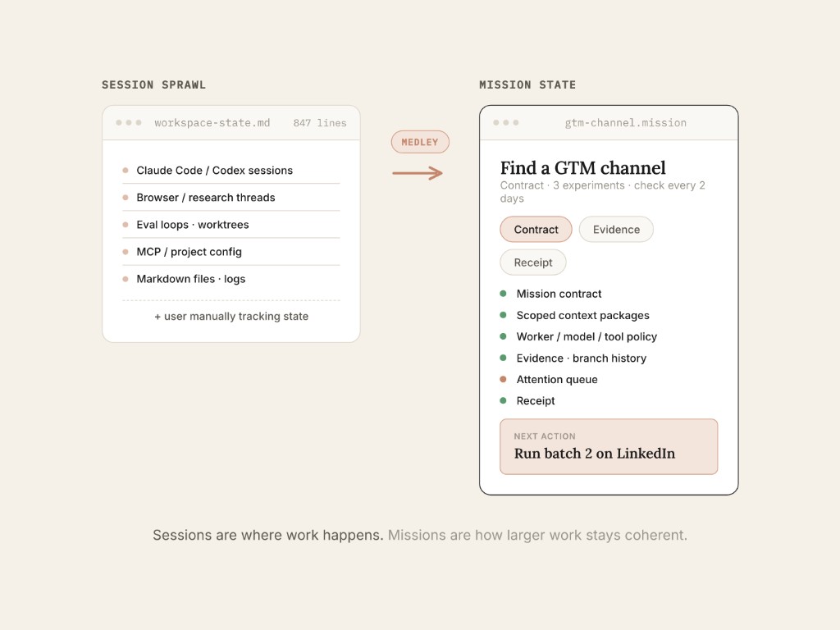Switch to the Evidence tab pill

pos(616,230)
